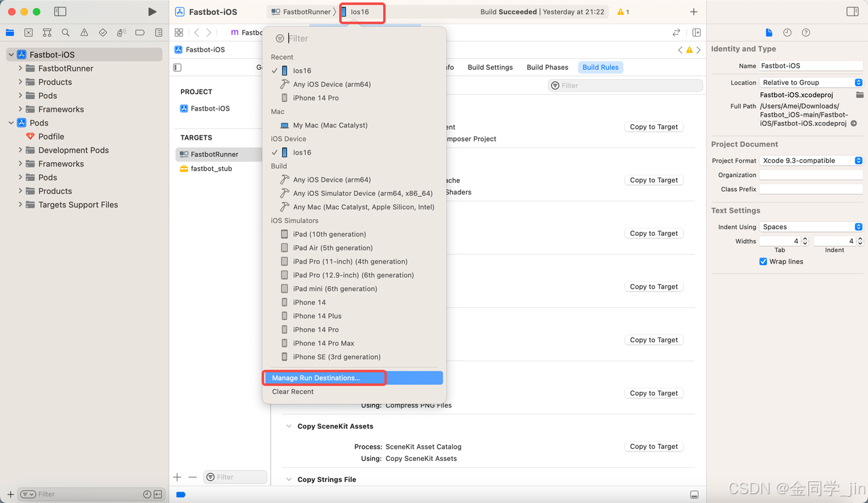Select the Build Rules tab
Viewport: 868px width, 503px height.
(x=601, y=67)
